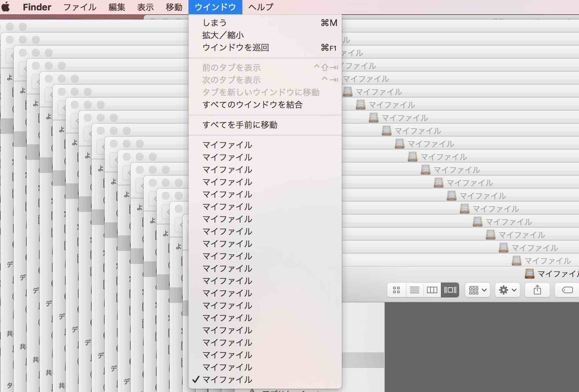The width and height of the screenshot is (579, 392).
Task: Open the Apple menu
Action: coord(6,7)
